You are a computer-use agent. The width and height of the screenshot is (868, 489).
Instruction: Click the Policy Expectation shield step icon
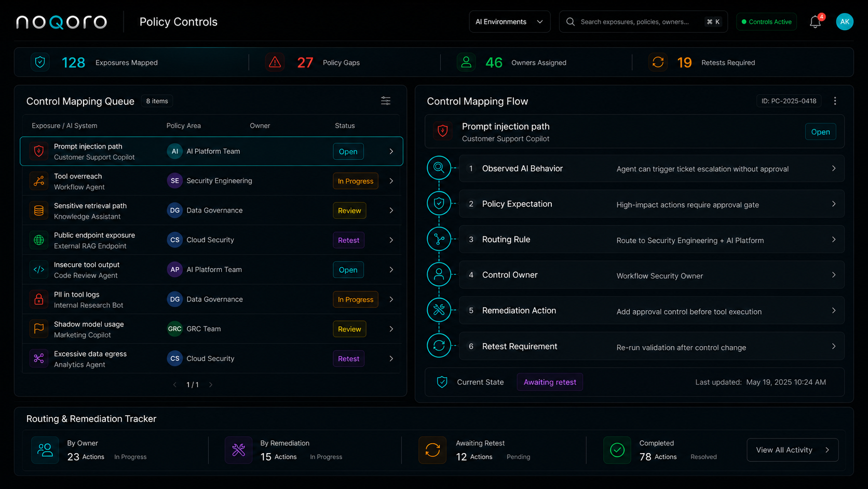pos(439,203)
